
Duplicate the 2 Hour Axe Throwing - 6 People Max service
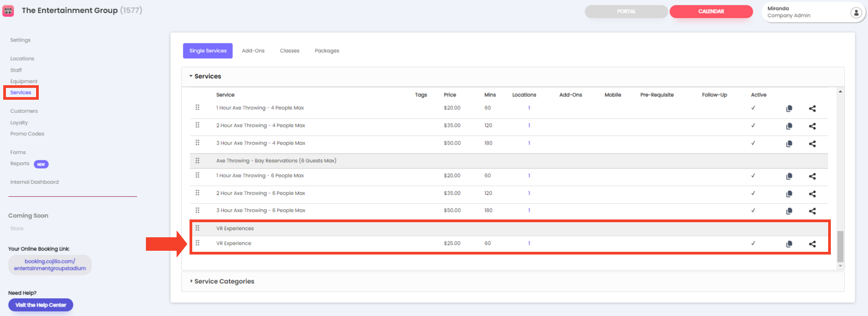pyautogui.click(x=789, y=194)
